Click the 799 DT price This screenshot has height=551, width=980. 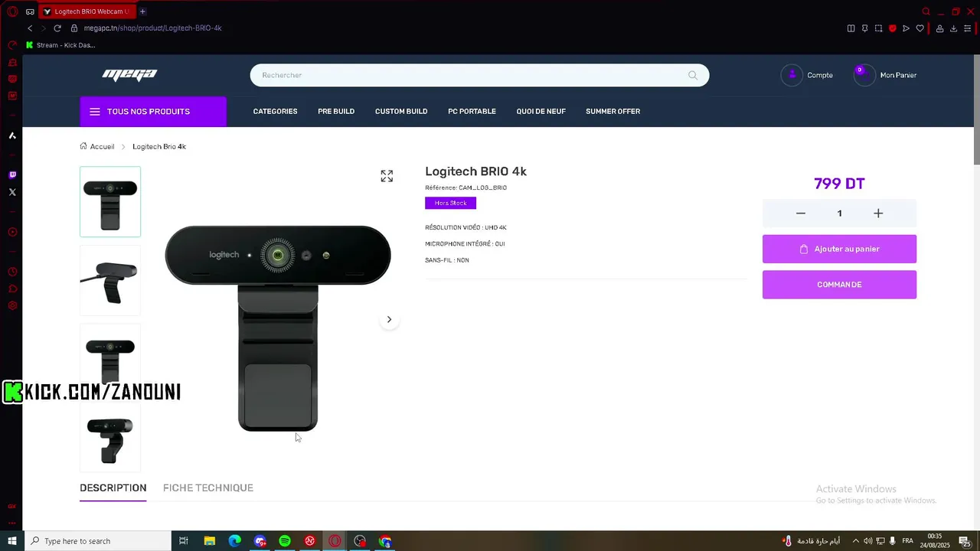click(839, 184)
